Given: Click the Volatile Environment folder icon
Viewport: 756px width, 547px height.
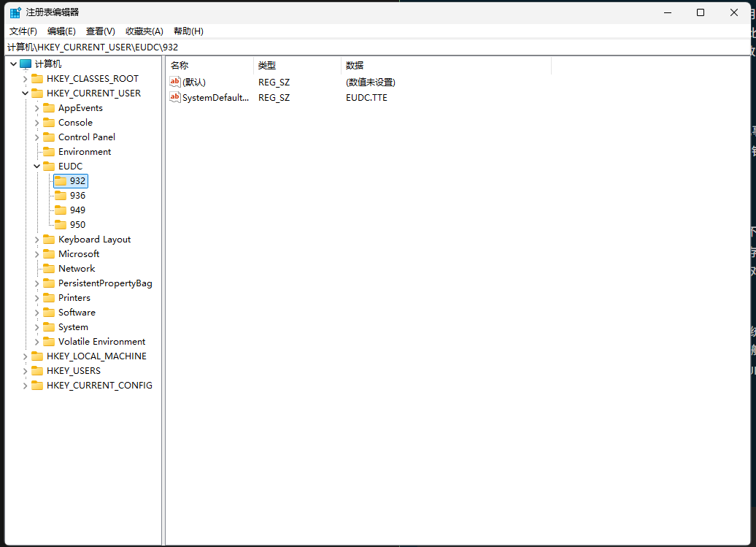Looking at the screenshot, I should pyautogui.click(x=49, y=342).
